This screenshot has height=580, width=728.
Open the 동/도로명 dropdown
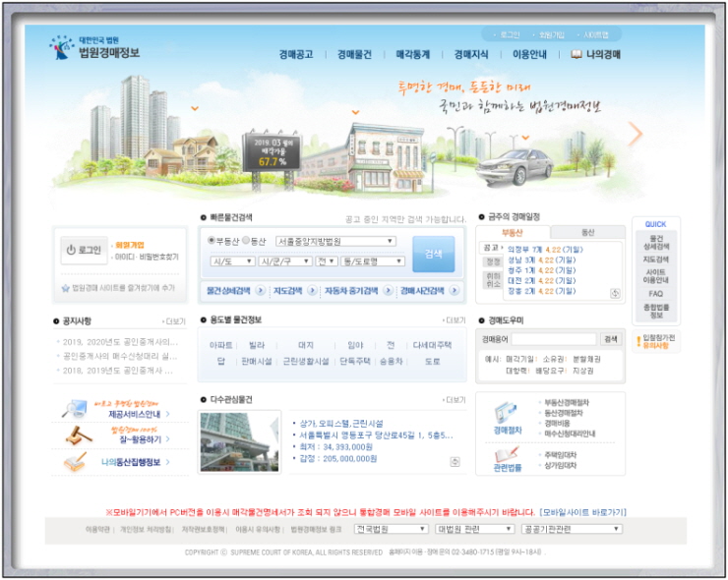(x=372, y=261)
